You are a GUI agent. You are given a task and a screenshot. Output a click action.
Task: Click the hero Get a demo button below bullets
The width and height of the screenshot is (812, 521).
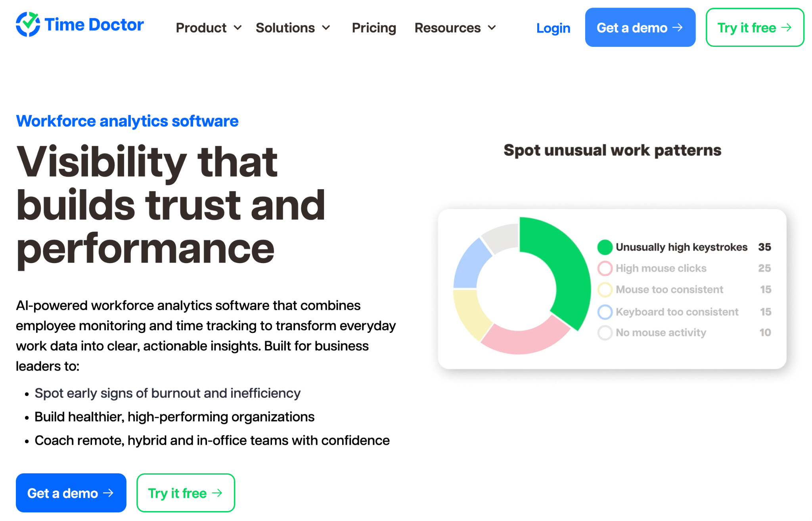[x=71, y=493]
